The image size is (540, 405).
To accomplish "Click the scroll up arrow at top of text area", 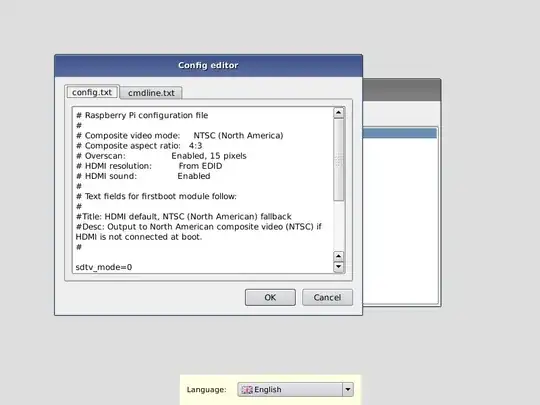I will [x=339, y=113].
